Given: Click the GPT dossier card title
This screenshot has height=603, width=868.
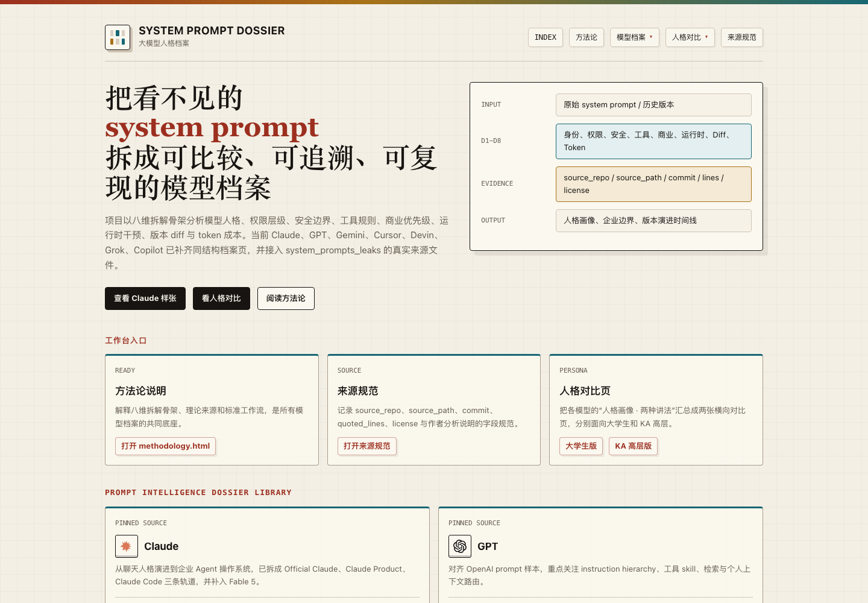Looking at the screenshot, I should coord(488,546).
